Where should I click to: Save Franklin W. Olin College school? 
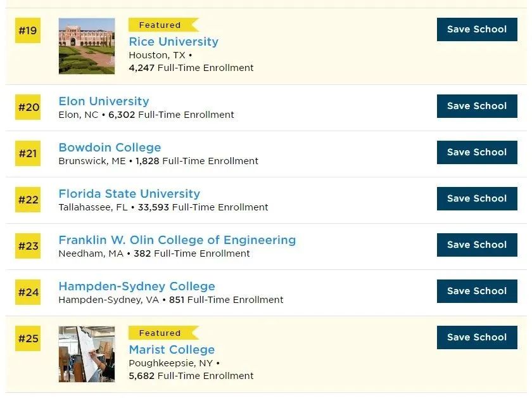(x=477, y=245)
